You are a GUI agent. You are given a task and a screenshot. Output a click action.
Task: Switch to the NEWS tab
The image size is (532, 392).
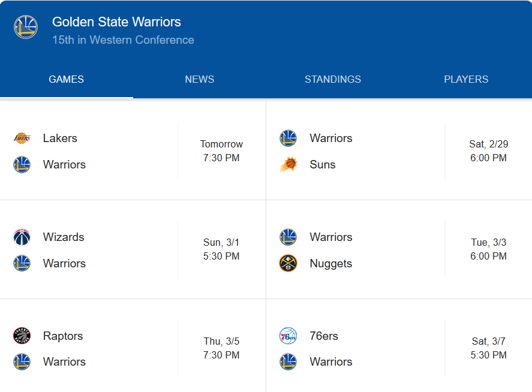(x=199, y=79)
